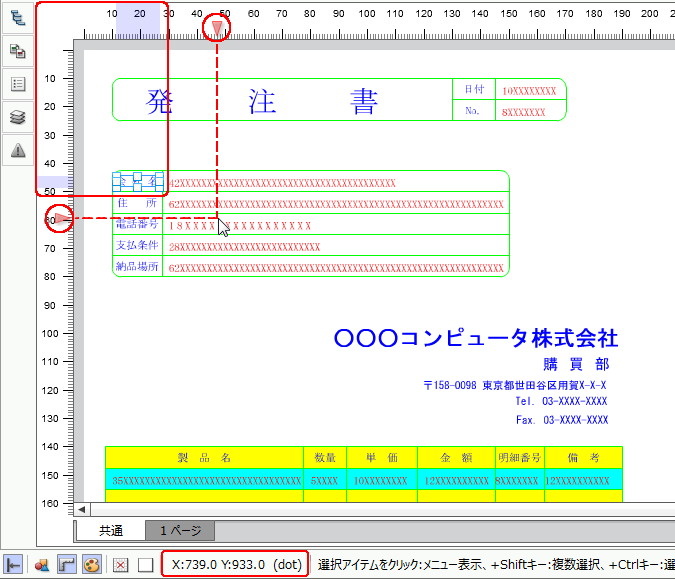Select the 納品場所 label
The width and height of the screenshot is (675, 579).
pyautogui.click(x=137, y=266)
